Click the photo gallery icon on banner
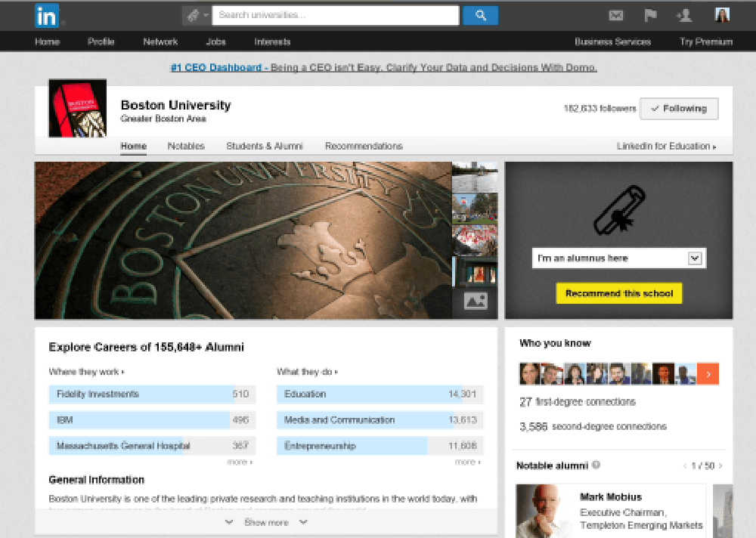This screenshot has height=538, width=756. 475,301
